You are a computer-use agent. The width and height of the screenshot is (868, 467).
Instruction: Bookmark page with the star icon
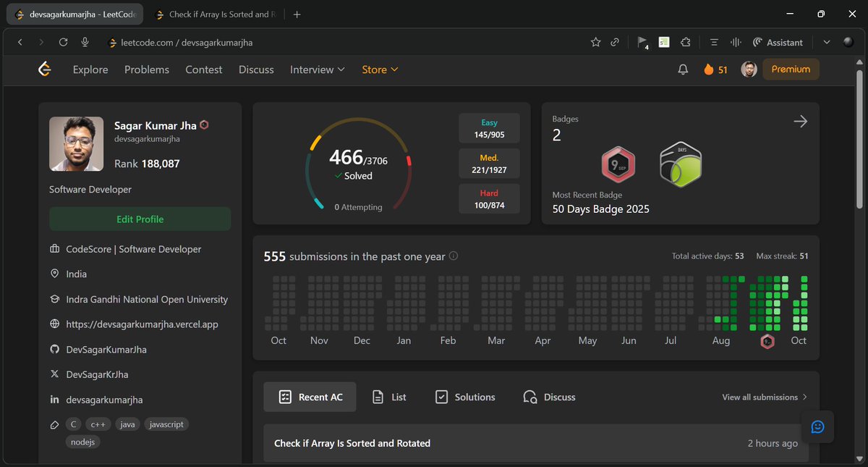(595, 43)
